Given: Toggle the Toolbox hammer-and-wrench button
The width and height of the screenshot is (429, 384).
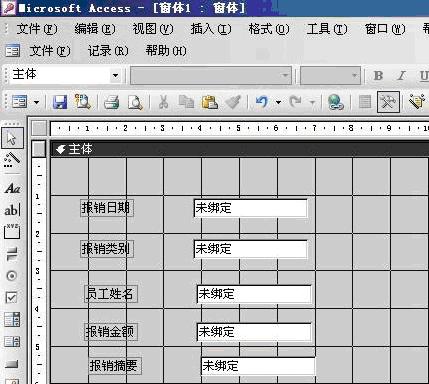Looking at the screenshot, I should [388, 102].
